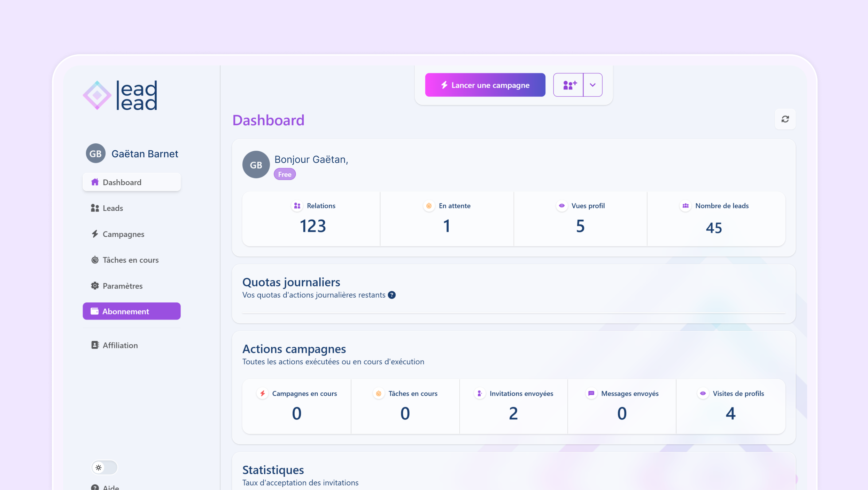Image resolution: width=868 pixels, height=490 pixels.
Task: Expand the chevron dropdown next to add contacts
Action: coord(592,85)
